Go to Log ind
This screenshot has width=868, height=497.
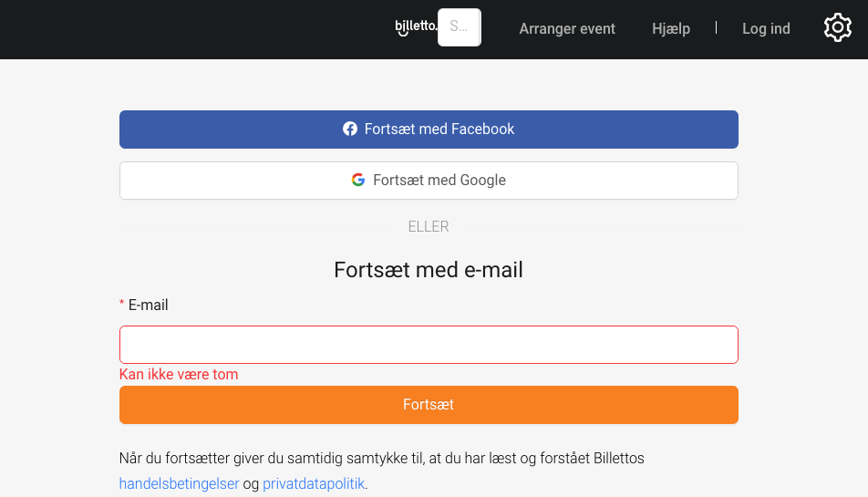click(766, 29)
